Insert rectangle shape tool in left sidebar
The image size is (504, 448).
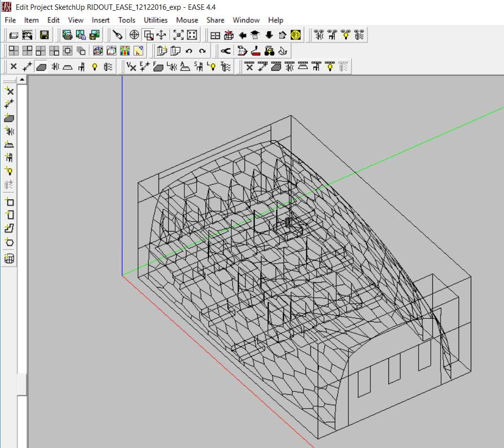coord(9,202)
